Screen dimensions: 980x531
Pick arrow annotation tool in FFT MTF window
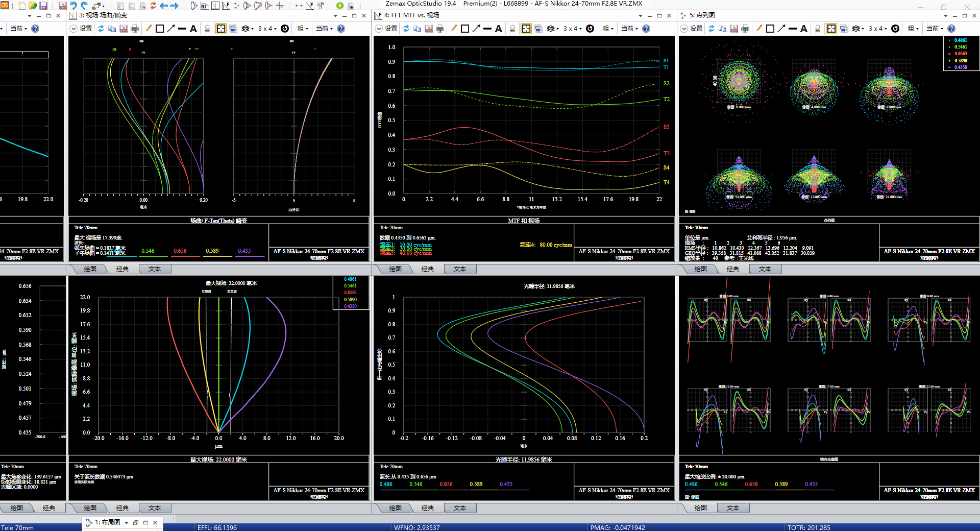pyautogui.click(x=476, y=29)
